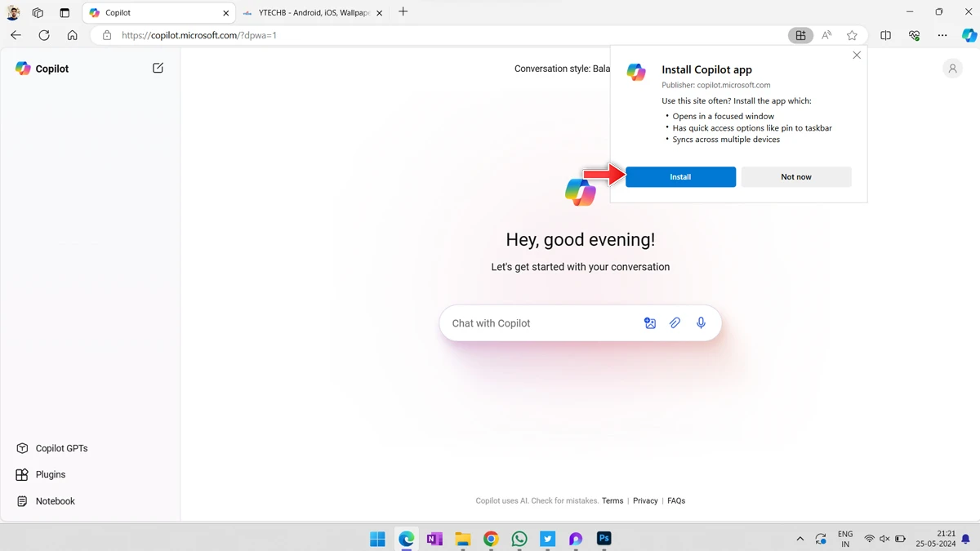Open OneNote from taskbar

tap(434, 539)
